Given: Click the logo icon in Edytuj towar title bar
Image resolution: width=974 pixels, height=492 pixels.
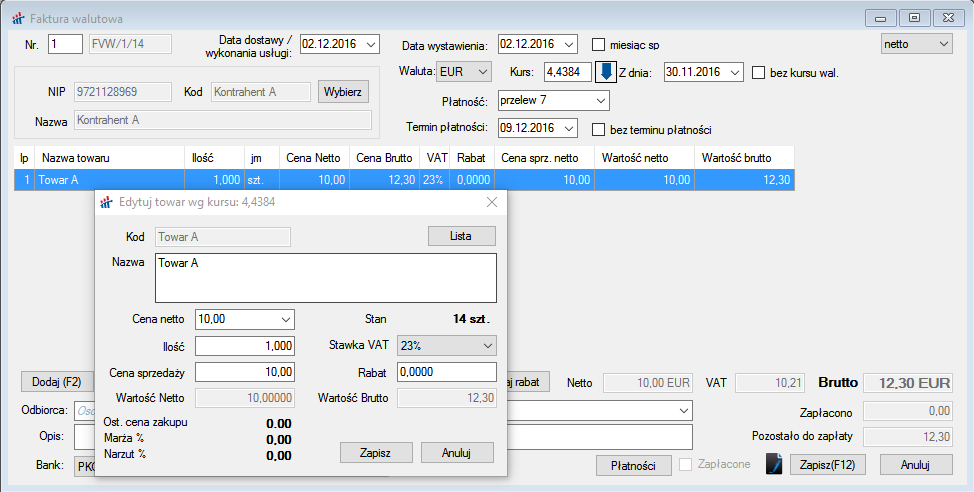Looking at the screenshot, I should [x=106, y=202].
